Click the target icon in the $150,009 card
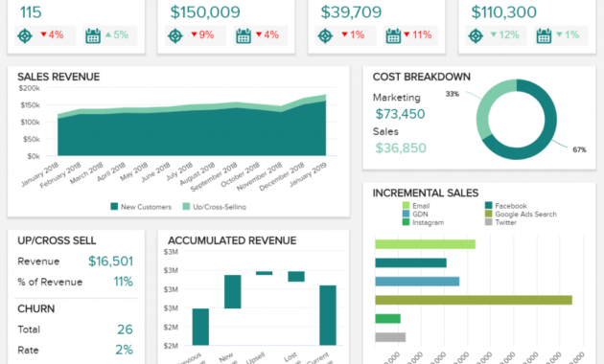This screenshot has height=364, width=604. pyautogui.click(x=175, y=35)
